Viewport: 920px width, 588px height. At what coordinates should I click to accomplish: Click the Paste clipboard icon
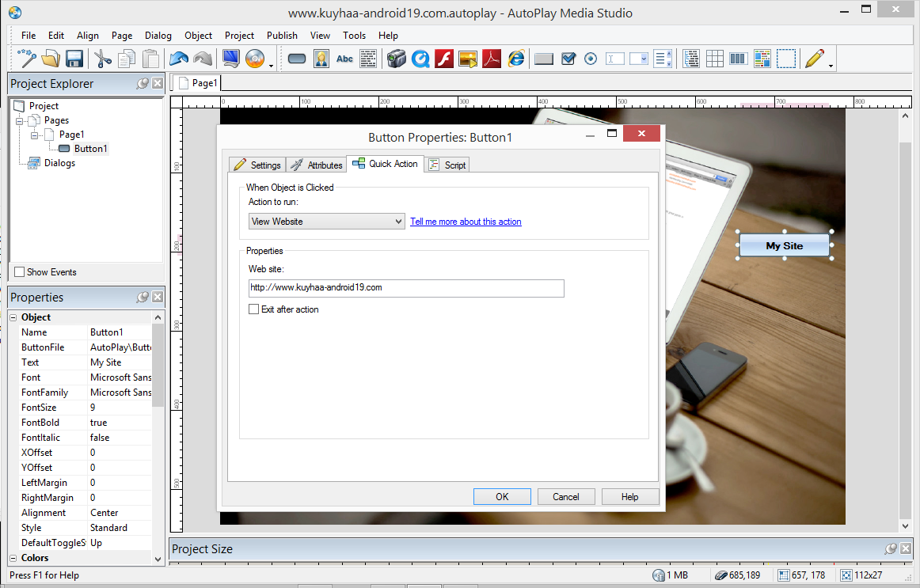(150, 59)
